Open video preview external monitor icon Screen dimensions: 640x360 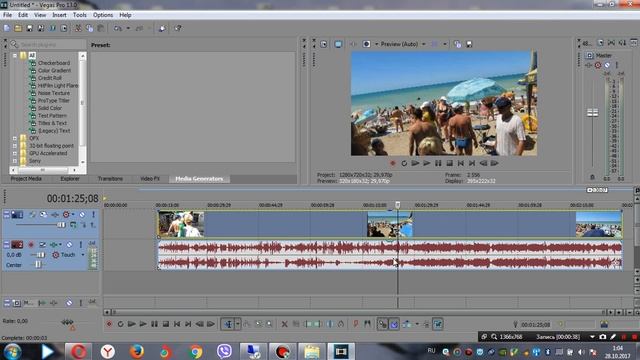coord(338,44)
